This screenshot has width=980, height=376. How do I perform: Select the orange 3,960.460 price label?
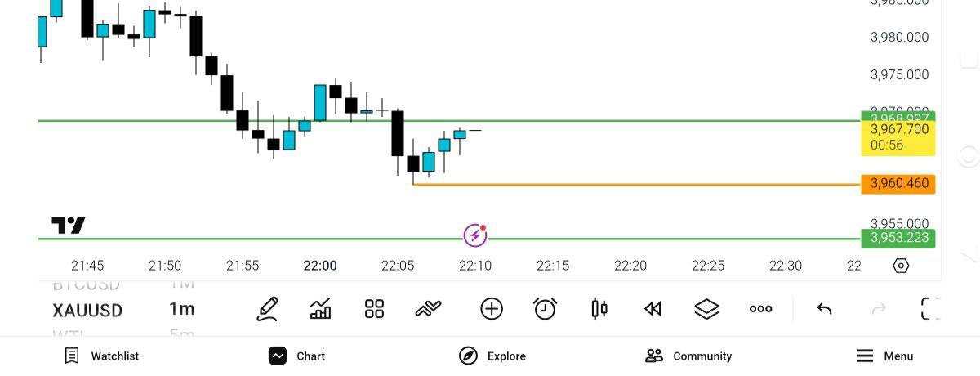click(x=898, y=184)
